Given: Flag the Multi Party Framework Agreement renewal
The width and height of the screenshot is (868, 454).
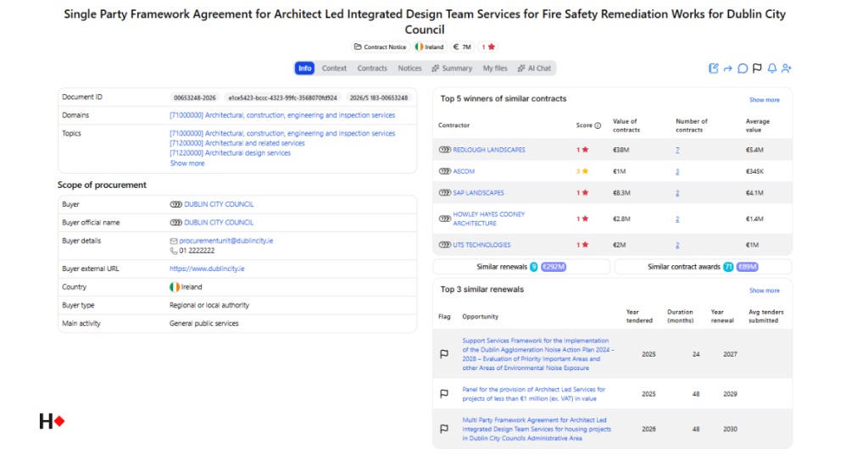Looking at the screenshot, I should tap(444, 429).
